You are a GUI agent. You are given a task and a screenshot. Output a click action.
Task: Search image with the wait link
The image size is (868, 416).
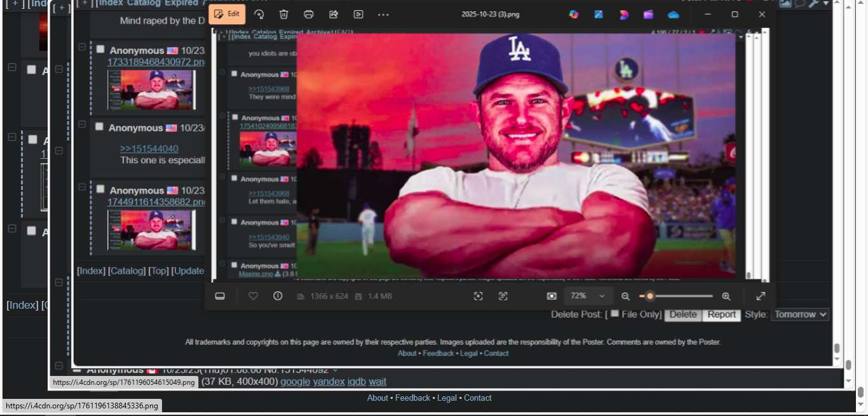point(377,382)
